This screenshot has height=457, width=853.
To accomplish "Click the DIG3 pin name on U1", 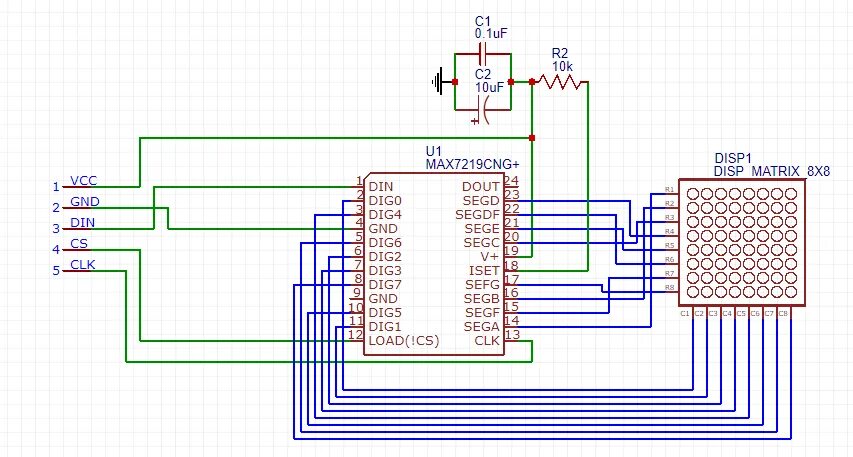I will pyautogui.click(x=385, y=270).
